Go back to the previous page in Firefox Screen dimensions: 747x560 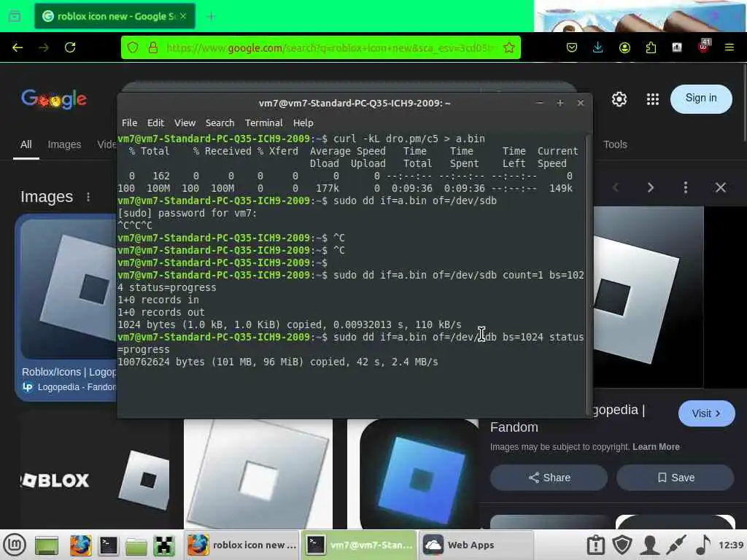18,47
